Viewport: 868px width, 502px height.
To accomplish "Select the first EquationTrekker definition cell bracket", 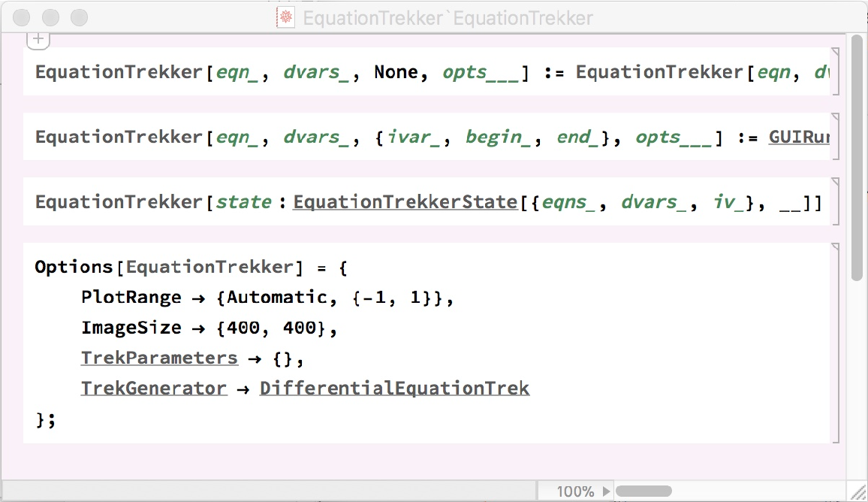I will tap(835, 71).
